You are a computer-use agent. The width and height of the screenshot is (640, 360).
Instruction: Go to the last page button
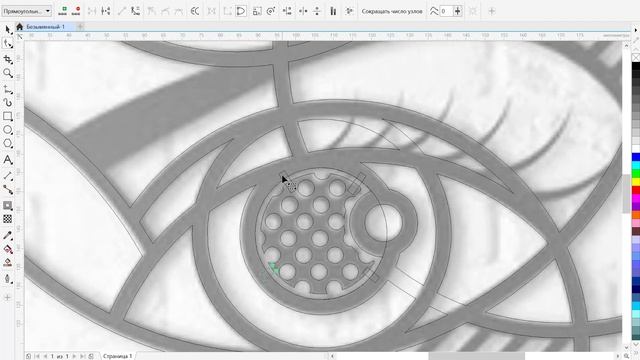coord(83,356)
